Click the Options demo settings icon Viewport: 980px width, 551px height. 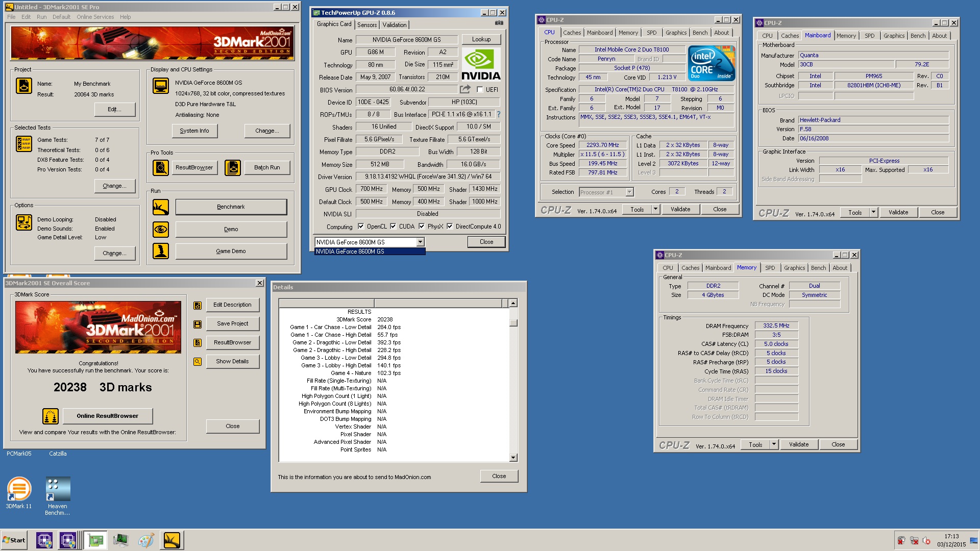(x=23, y=222)
